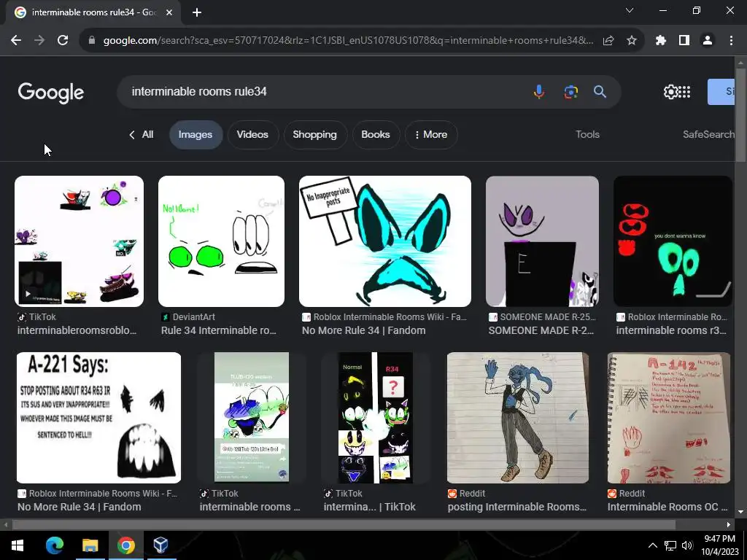The height and width of the screenshot is (560, 747).
Task: Open the VirtualBox cube taskbar icon
Action: (160, 545)
